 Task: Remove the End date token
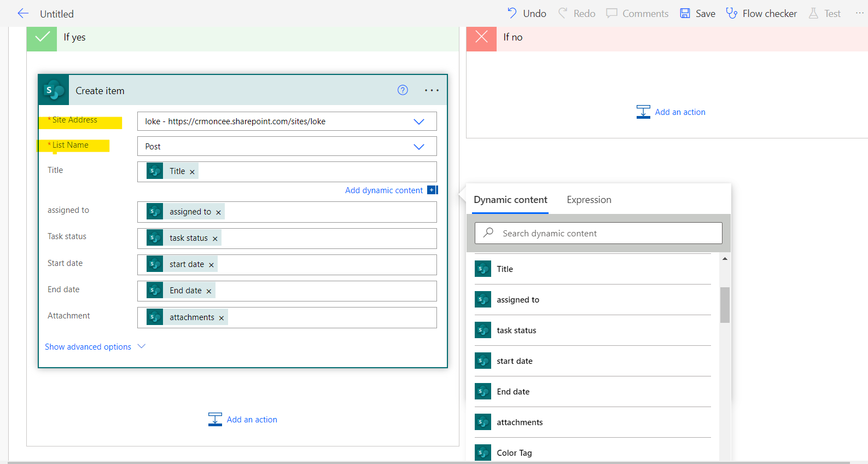coord(209,291)
